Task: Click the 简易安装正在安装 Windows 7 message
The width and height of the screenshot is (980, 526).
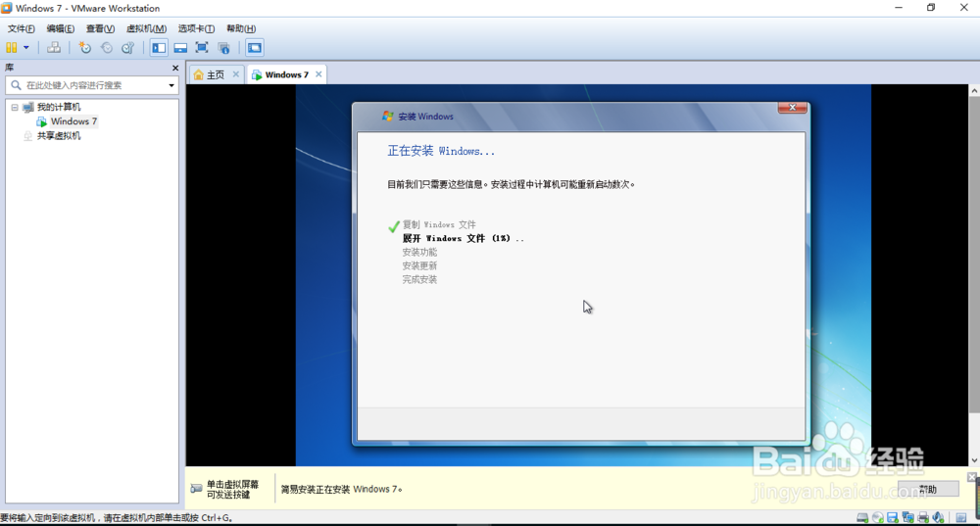Action: [341, 489]
